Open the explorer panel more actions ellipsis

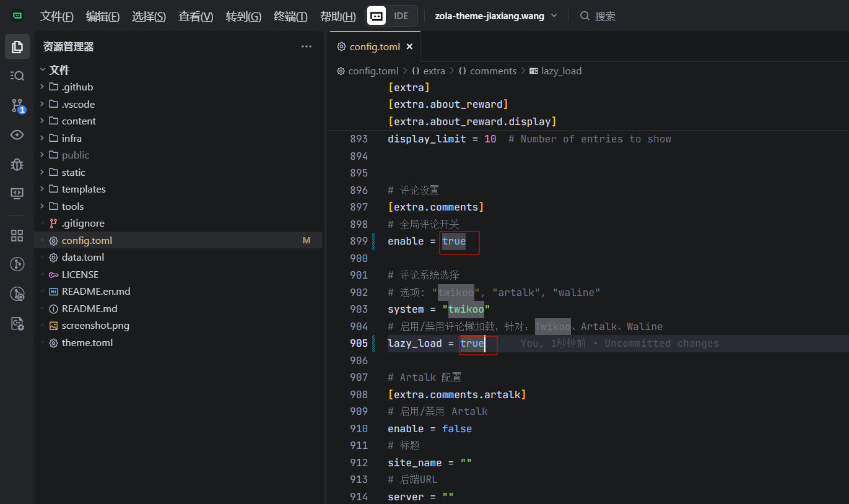(x=307, y=46)
